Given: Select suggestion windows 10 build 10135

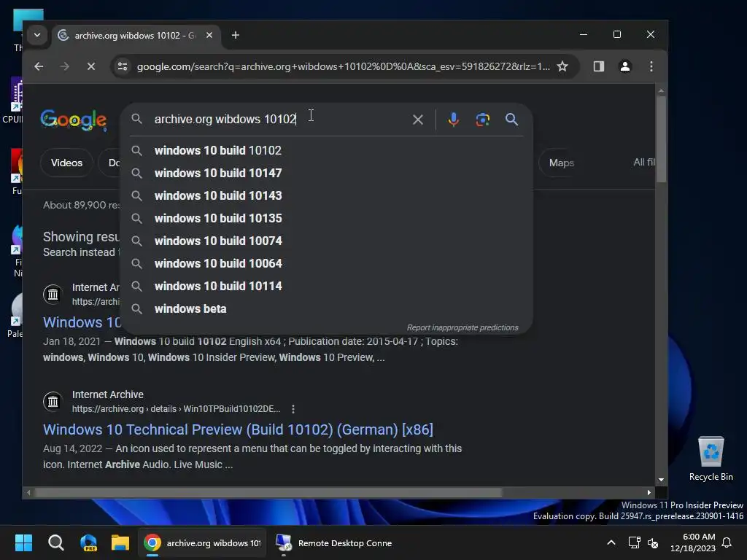Looking at the screenshot, I should 326,219.
